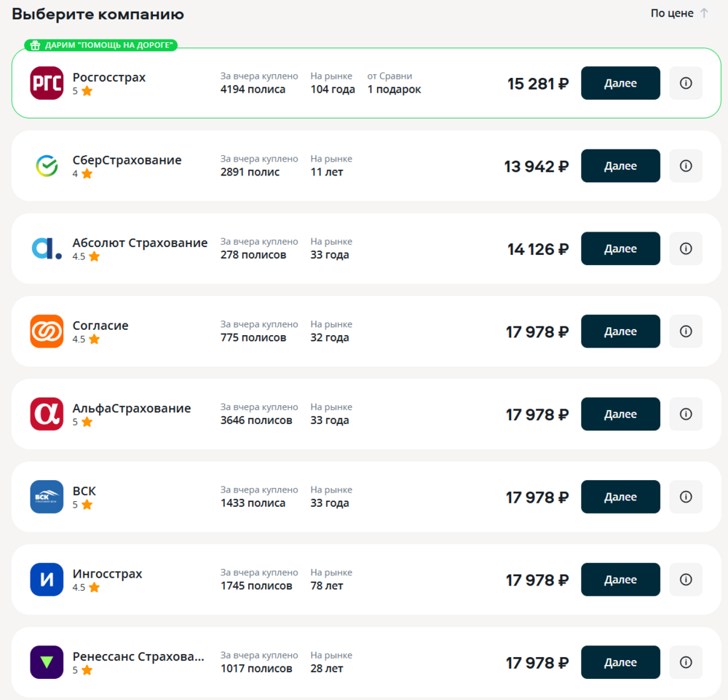Choose Согласие via Далее button
This screenshot has height=700, width=728.
(620, 331)
